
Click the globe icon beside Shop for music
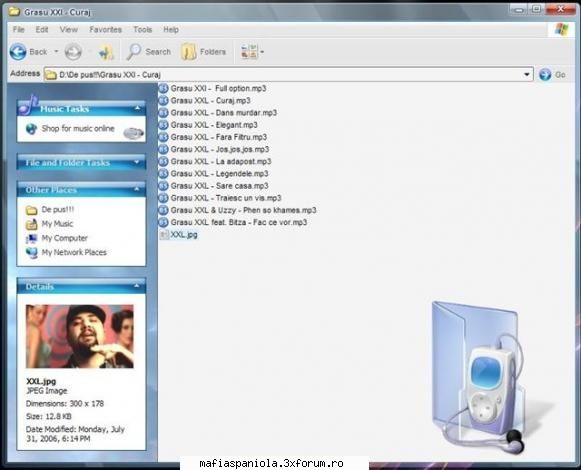click(x=31, y=129)
